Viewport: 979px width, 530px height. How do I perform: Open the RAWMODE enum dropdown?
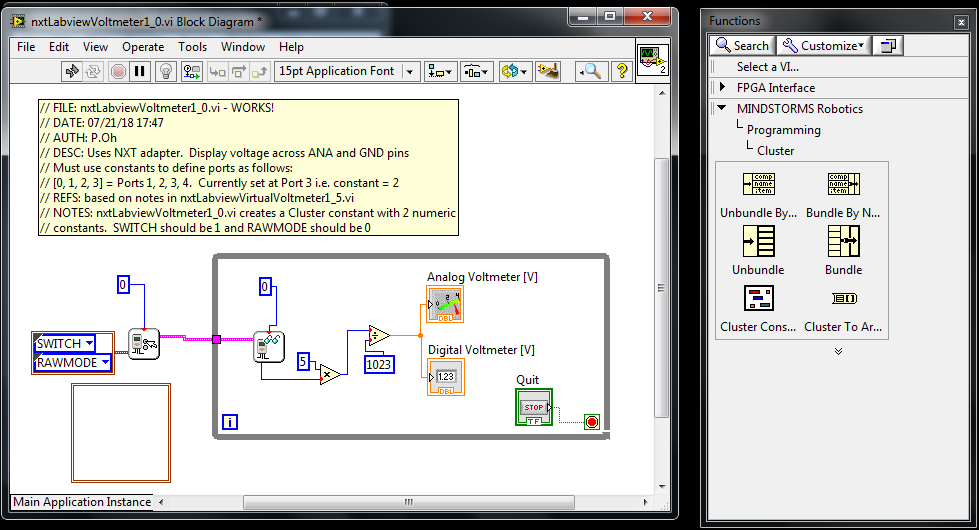pyautogui.click(x=105, y=362)
